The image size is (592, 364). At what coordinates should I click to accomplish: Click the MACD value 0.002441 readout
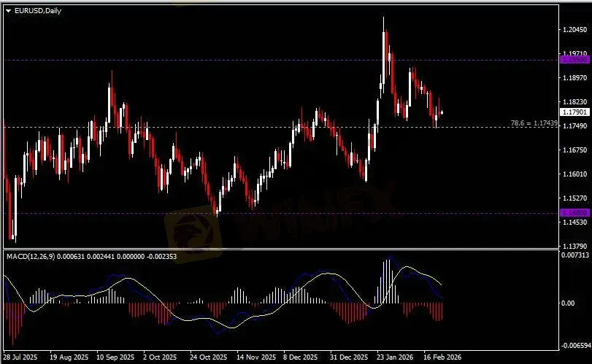100,257
